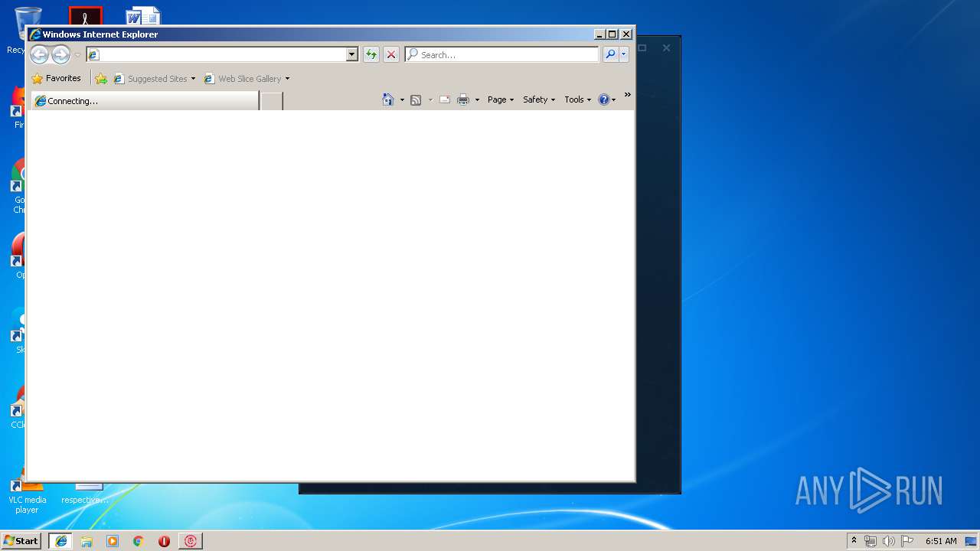Screen dimensions: 980x551
Task: Click the Home page icon
Action: 388,99
